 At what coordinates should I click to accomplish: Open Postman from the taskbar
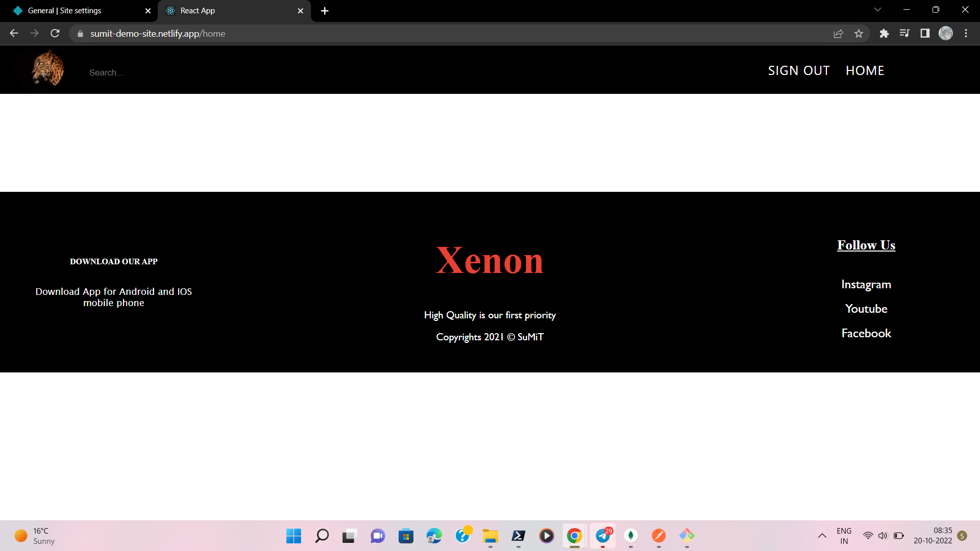(x=659, y=536)
